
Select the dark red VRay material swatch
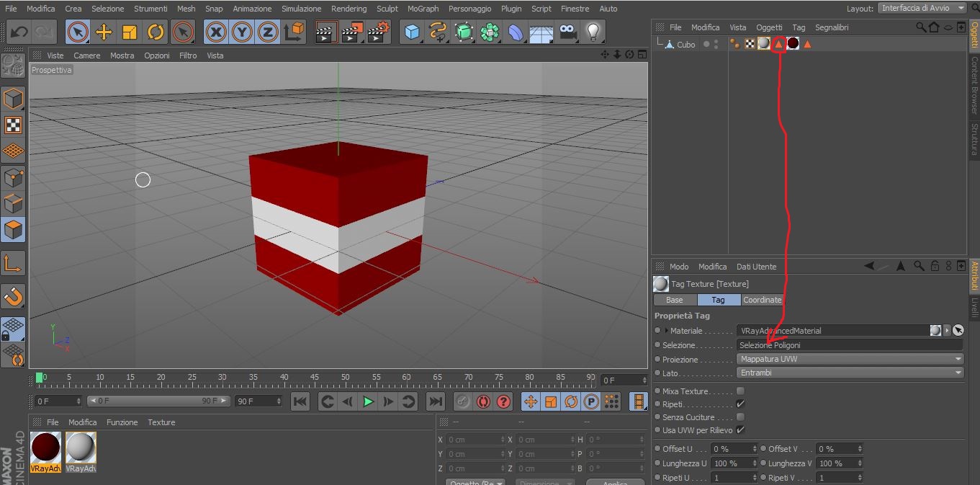click(45, 448)
